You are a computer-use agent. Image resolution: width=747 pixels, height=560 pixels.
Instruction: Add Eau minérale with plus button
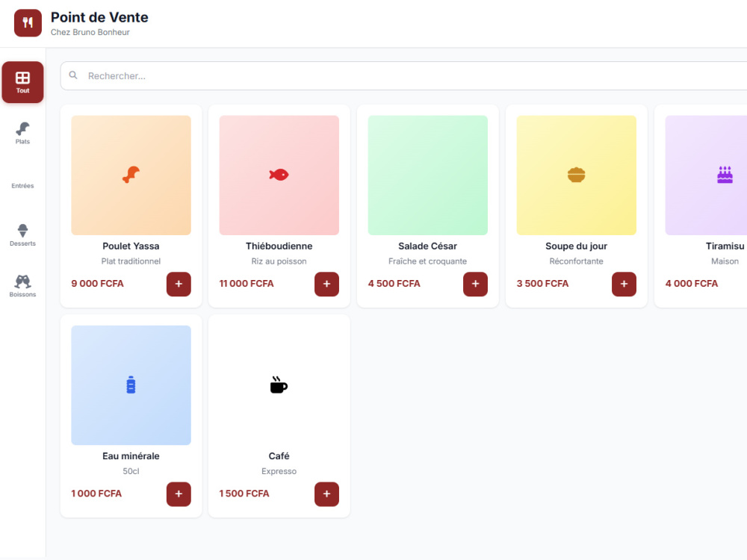pyautogui.click(x=179, y=494)
